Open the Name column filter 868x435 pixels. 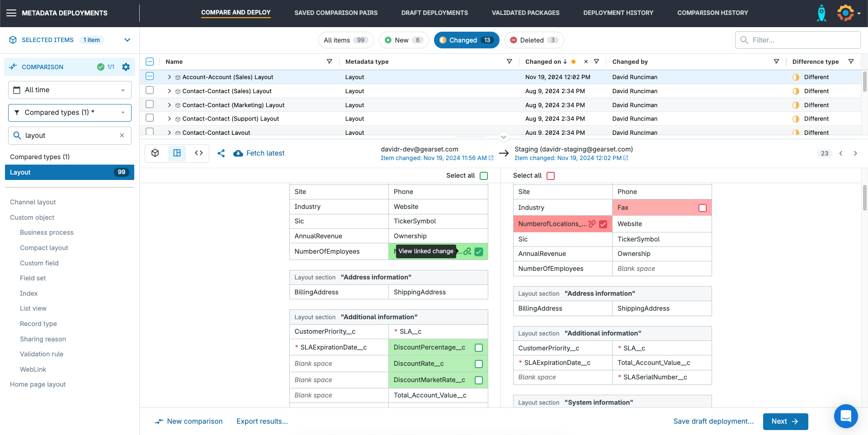329,61
